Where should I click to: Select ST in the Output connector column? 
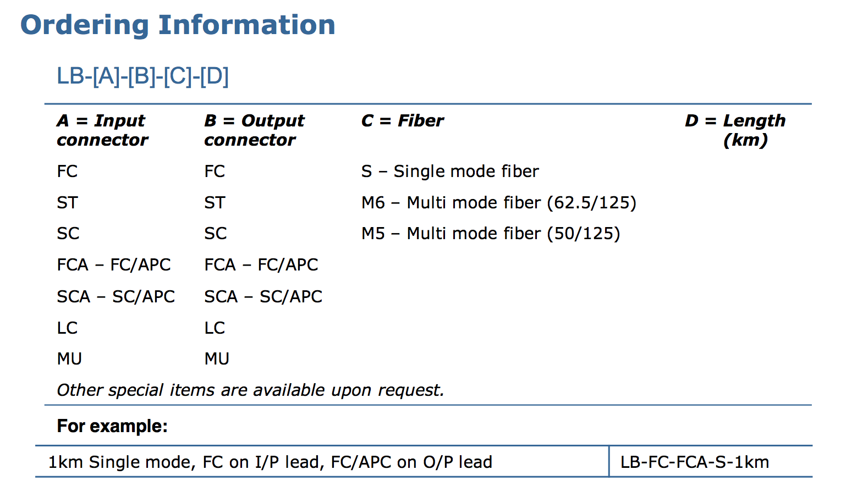pos(215,202)
